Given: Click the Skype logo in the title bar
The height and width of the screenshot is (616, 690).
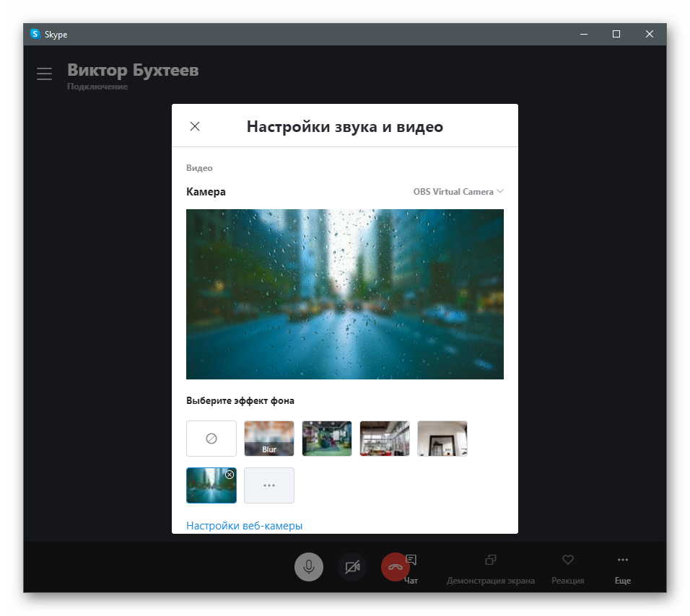Looking at the screenshot, I should [x=35, y=34].
